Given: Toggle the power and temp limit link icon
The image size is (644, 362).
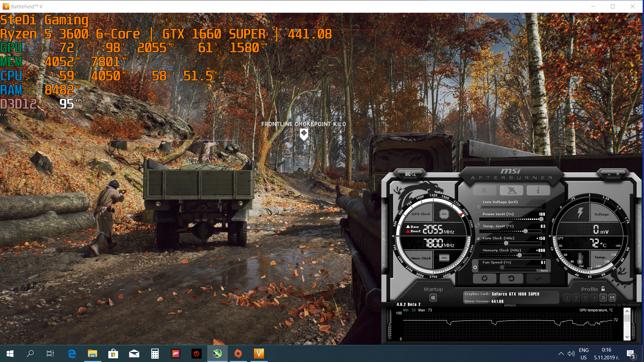Looking at the screenshot, I should pyautogui.click(x=477, y=226).
